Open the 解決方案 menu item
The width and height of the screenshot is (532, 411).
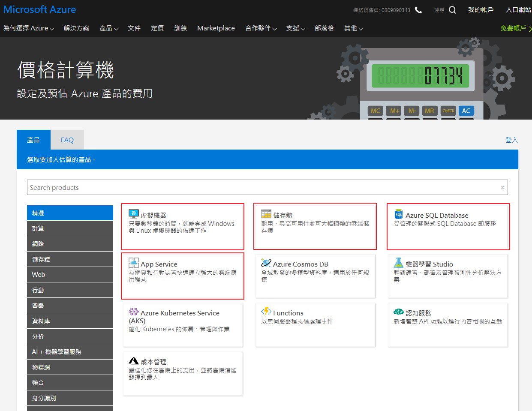(76, 28)
